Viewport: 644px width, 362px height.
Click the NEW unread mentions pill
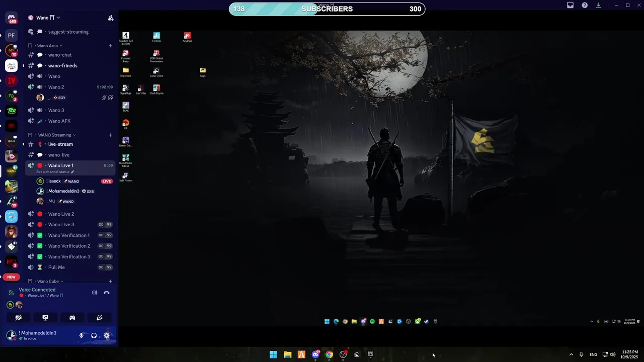point(11,277)
